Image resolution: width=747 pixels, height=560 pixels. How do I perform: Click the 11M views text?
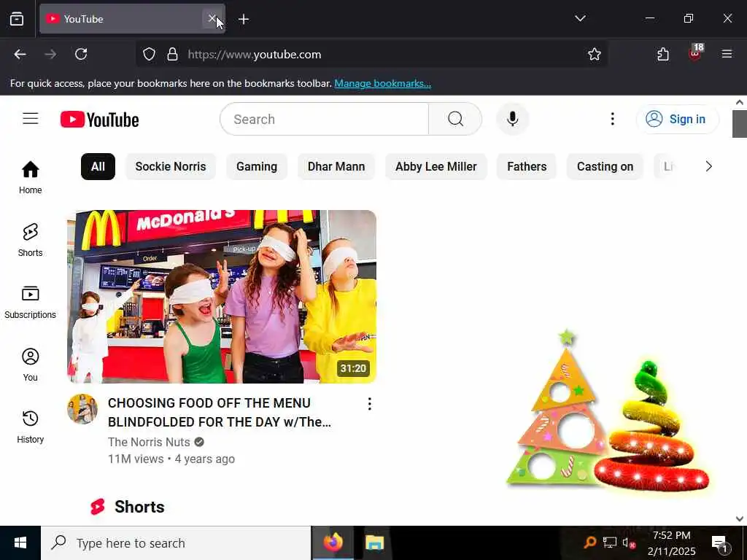point(136,459)
